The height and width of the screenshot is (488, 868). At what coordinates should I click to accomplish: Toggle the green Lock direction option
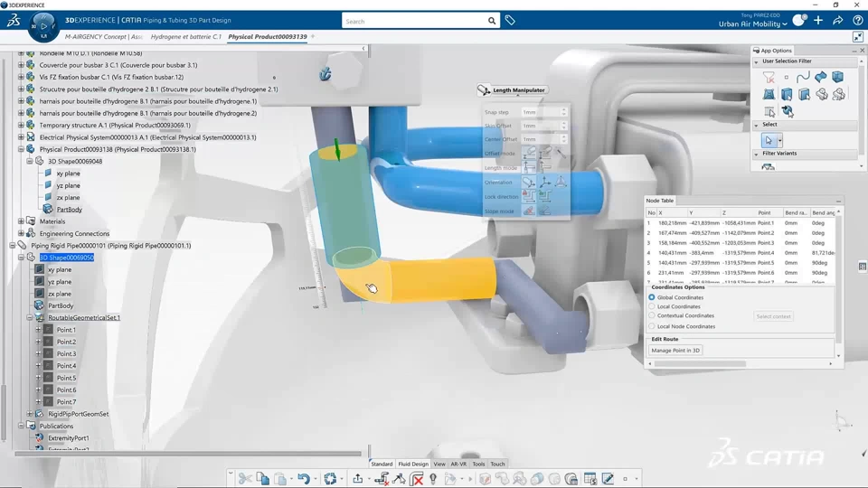(544, 196)
